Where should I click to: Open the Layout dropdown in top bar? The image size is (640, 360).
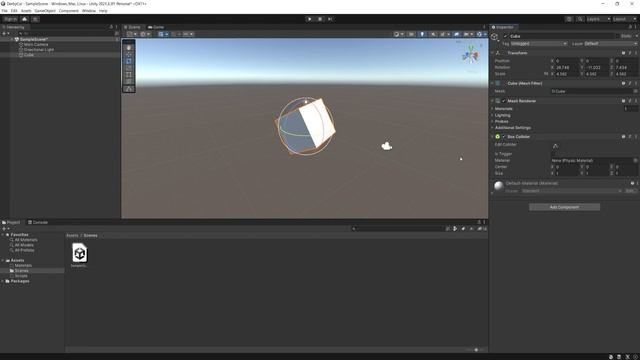coord(624,19)
